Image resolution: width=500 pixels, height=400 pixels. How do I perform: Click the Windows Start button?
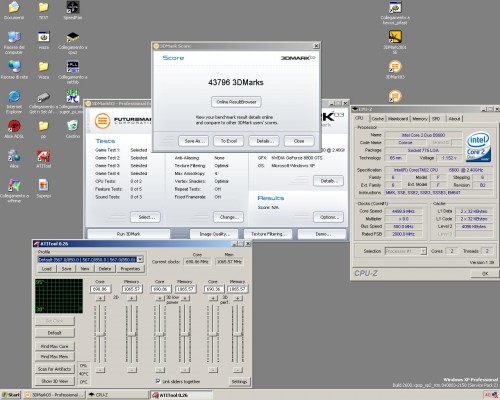(x=11, y=395)
